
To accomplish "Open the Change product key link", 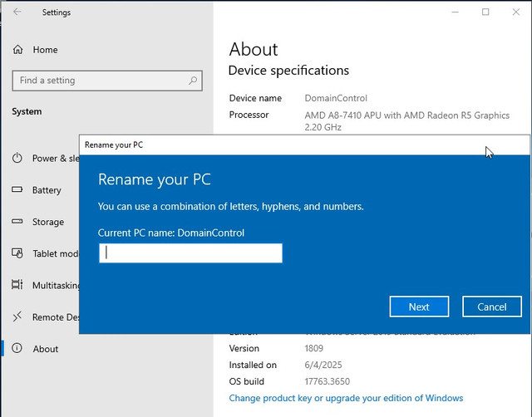I will point(346,398).
